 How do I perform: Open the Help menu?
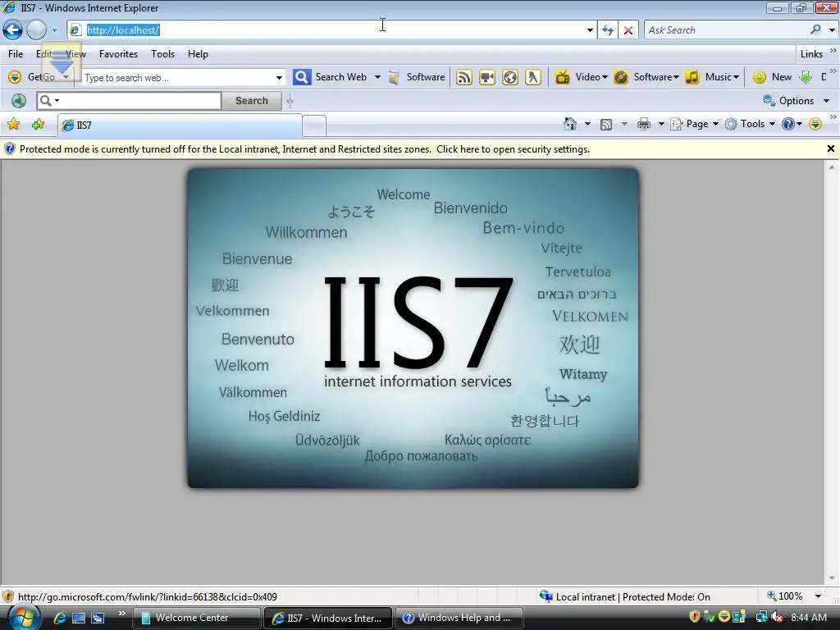(198, 54)
